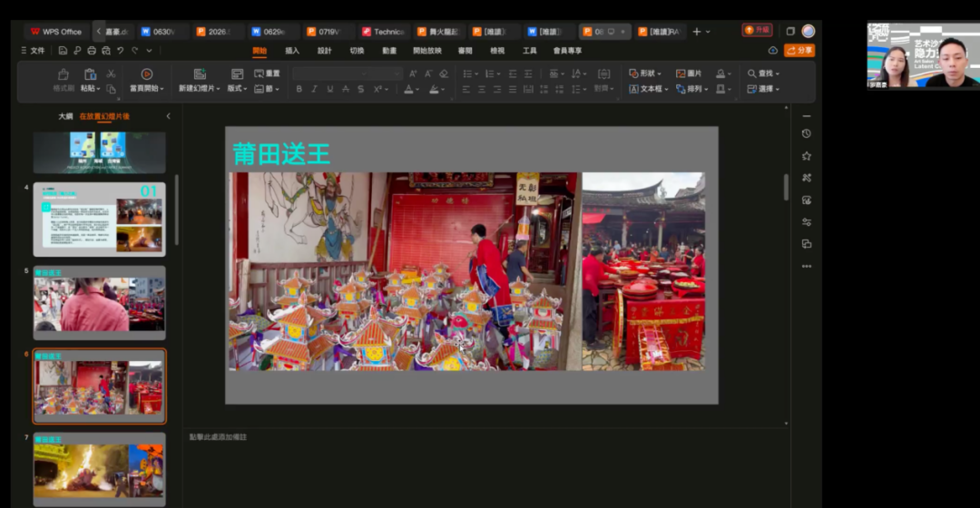Toggle Underline formatting

coord(330,89)
